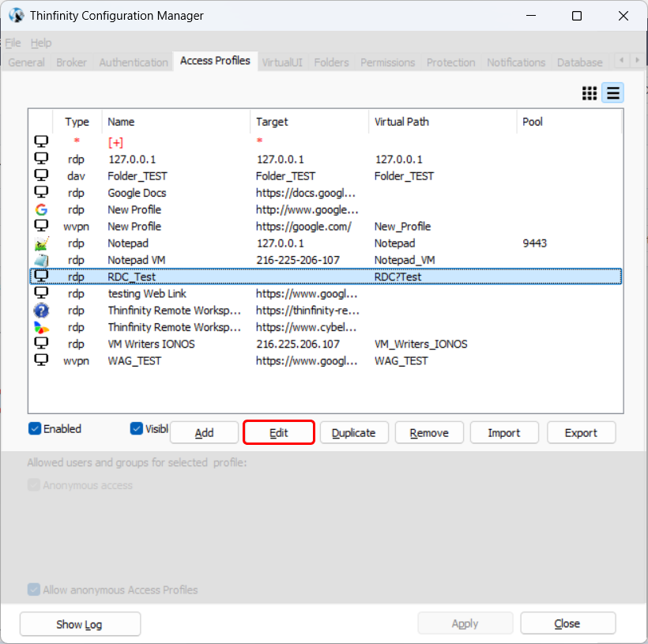Click the colorful icon of cybel row
Viewport: 648px width, 644px height.
pos(41,327)
